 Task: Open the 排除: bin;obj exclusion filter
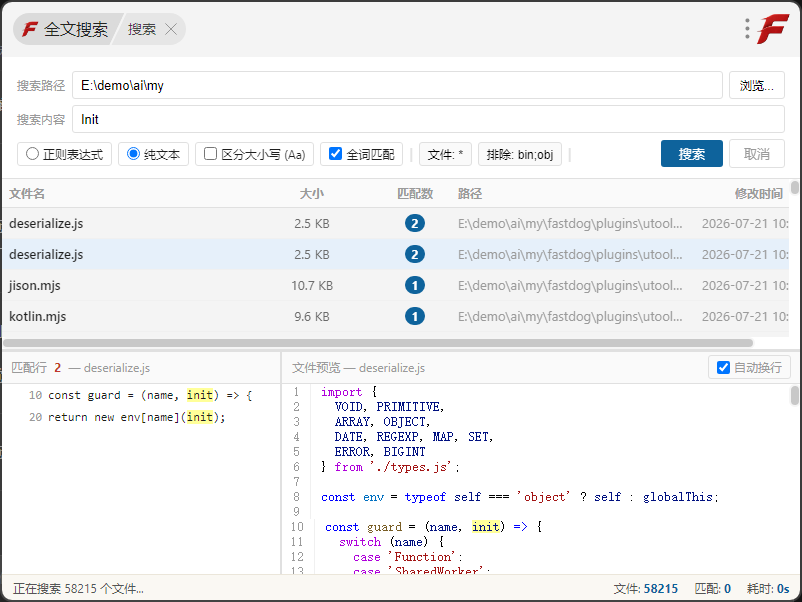click(x=520, y=154)
